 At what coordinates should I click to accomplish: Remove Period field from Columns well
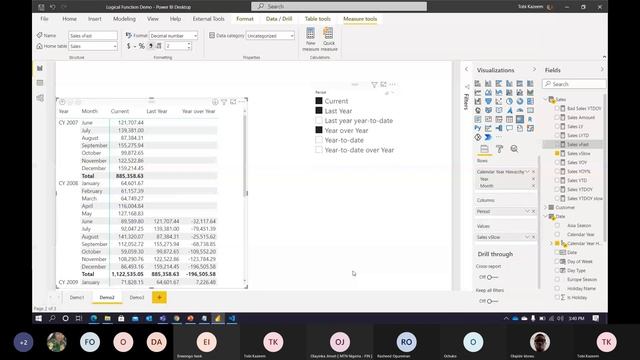[533, 211]
